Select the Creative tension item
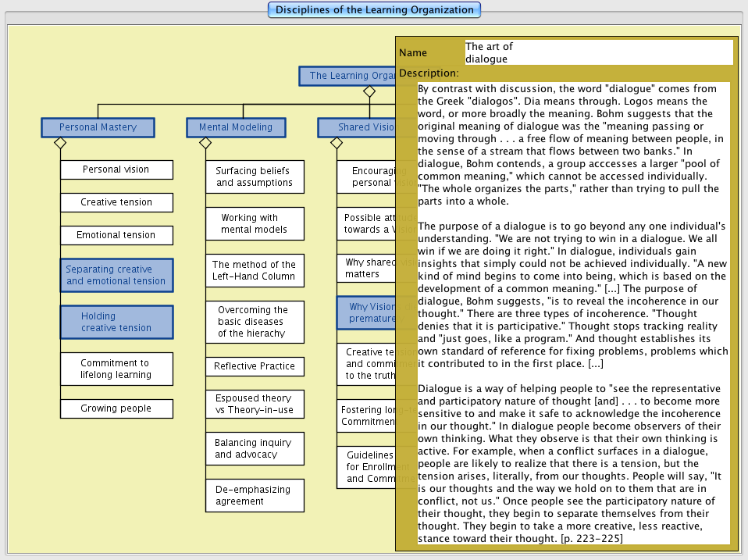Screen dimensions: 748x560 [x=116, y=202]
